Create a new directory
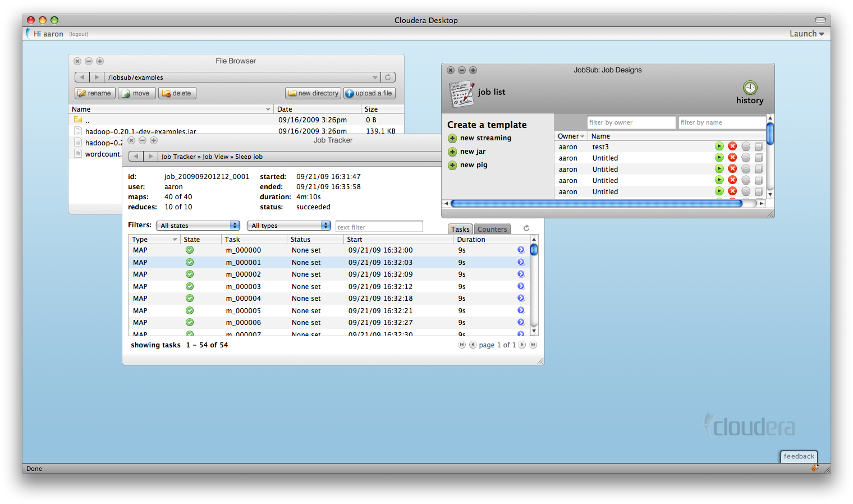853x504 pixels. (x=313, y=93)
